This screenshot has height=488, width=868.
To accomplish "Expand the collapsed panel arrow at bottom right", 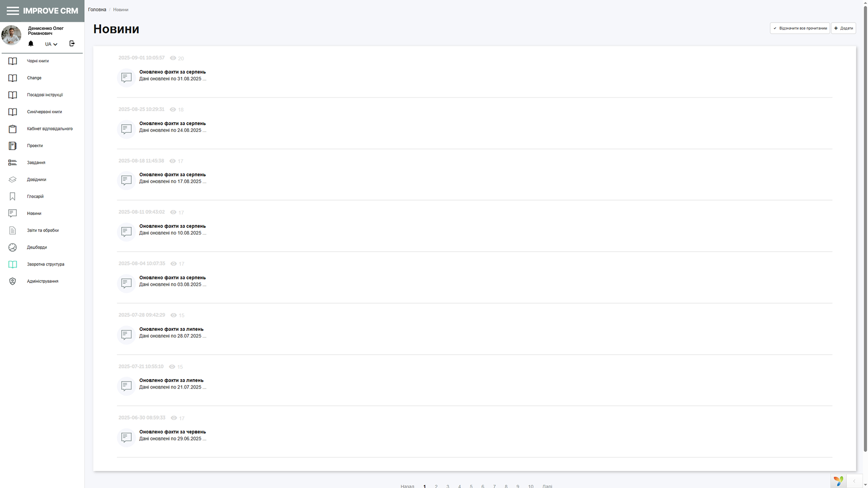I will pyautogui.click(x=854, y=481).
